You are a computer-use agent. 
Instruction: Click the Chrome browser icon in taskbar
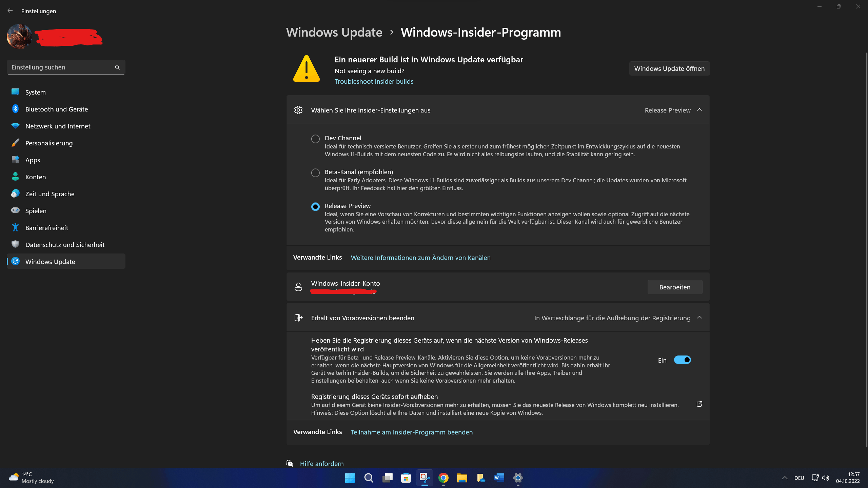(443, 477)
